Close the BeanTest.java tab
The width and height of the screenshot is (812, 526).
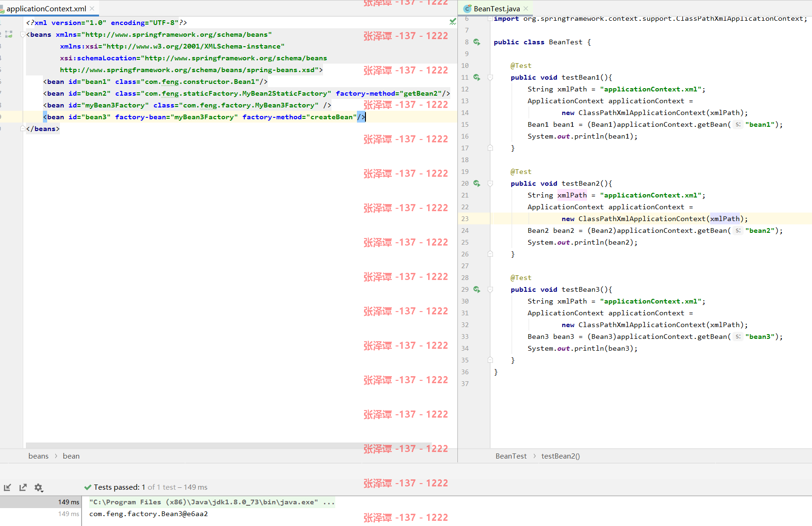coord(526,8)
